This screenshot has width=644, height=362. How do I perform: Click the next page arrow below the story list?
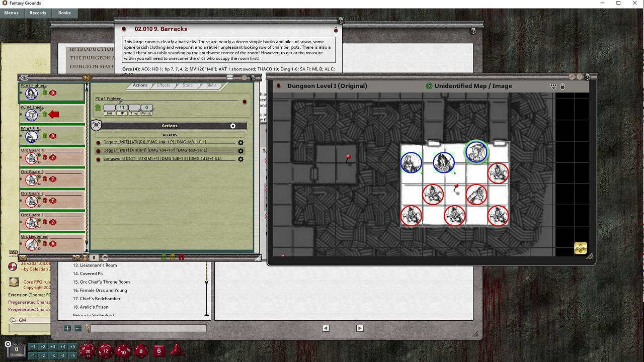360,328
